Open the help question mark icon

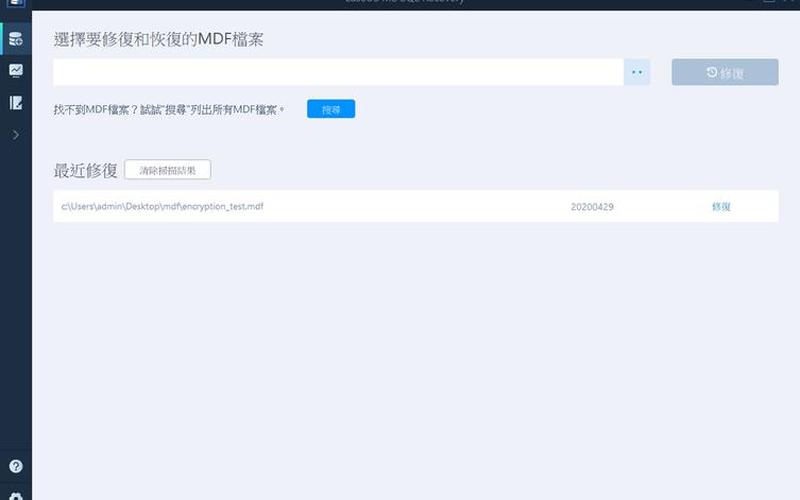(x=16, y=466)
